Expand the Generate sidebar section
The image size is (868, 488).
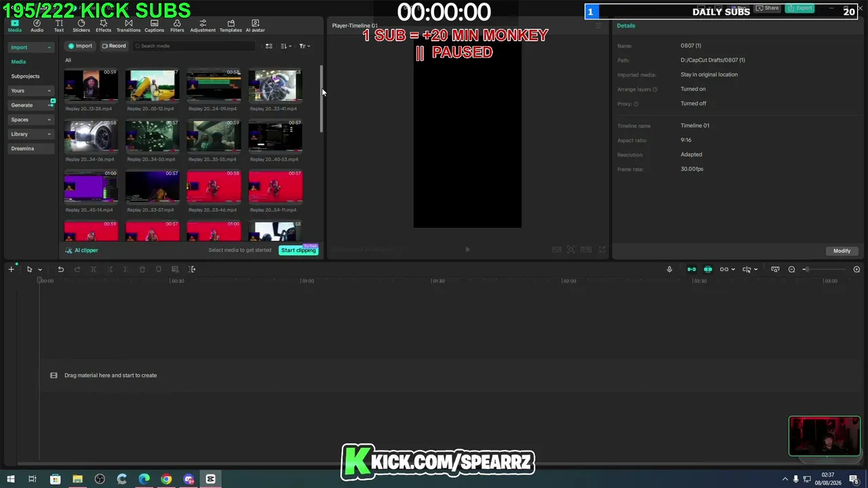tap(31, 105)
